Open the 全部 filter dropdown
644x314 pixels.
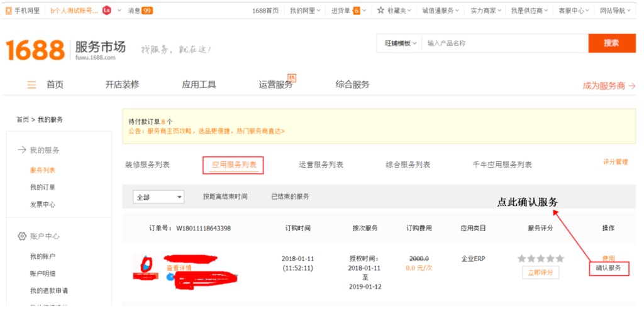pyautogui.click(x=158, y=197)
